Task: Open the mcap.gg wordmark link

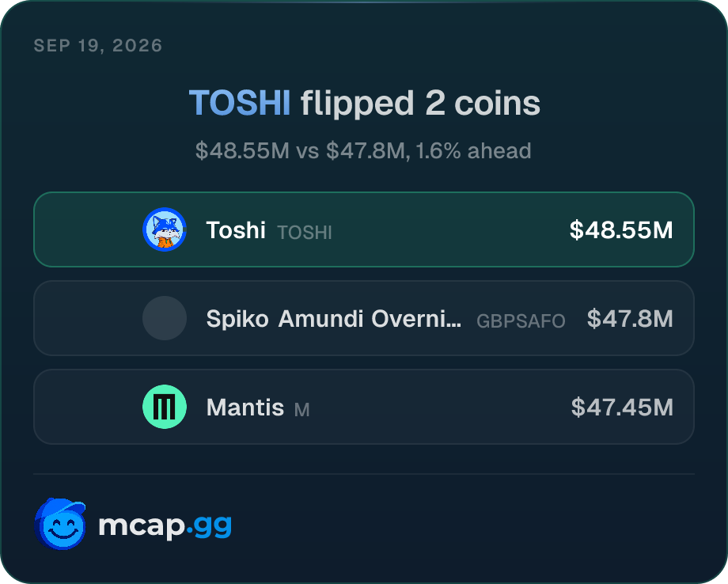Action: [165, 525]
